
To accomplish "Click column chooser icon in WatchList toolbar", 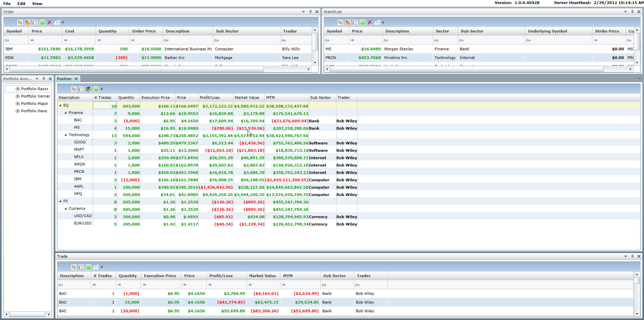I will pyautogui.click(x=355, y=22).
